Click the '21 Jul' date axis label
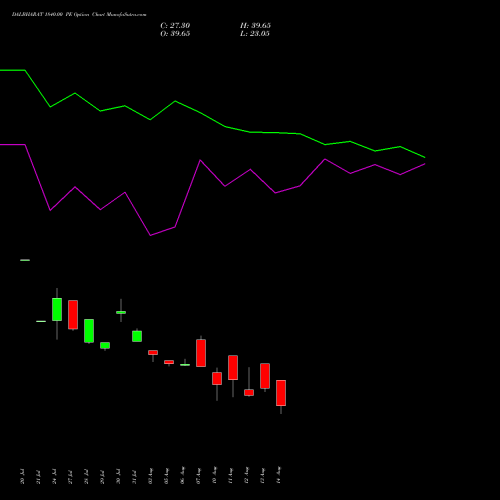500x500 pixels. pos(38,477)
